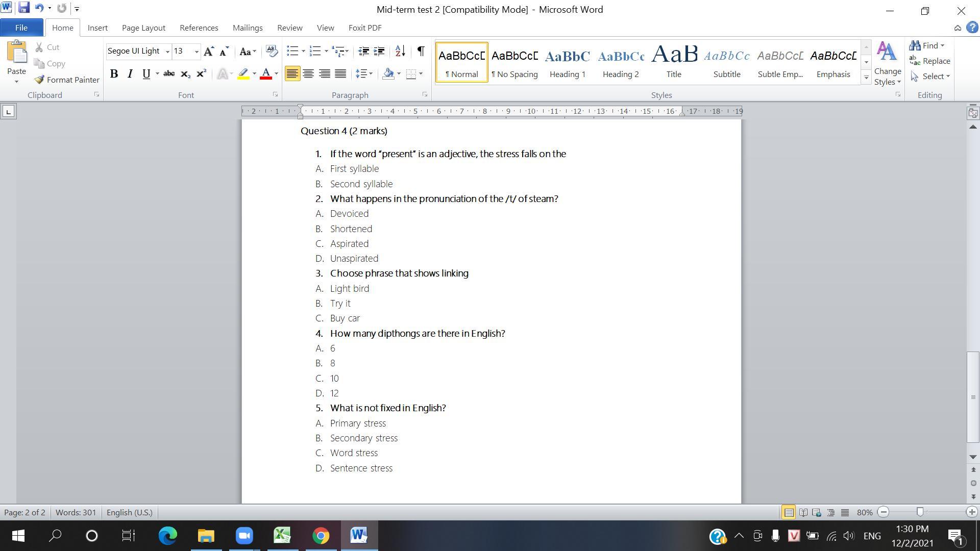Viewport: 980px width, 551px height.
Task: Open the font name dropdown
Action: [167, 52]
